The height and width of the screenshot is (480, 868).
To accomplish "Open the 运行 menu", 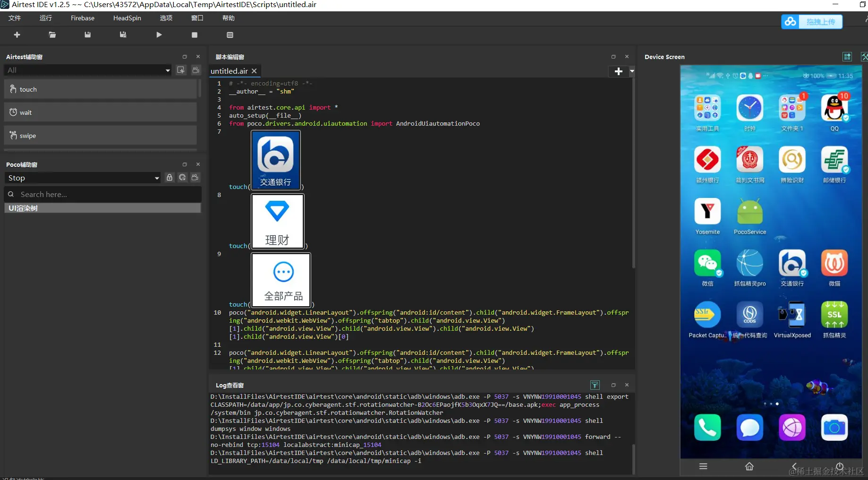I will (46, 18).
